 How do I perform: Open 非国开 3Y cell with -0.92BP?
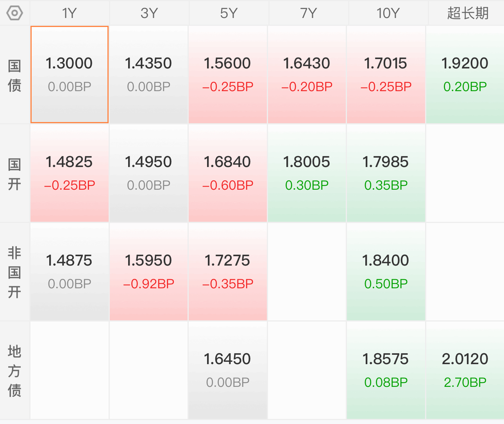(x=148, y=272)
